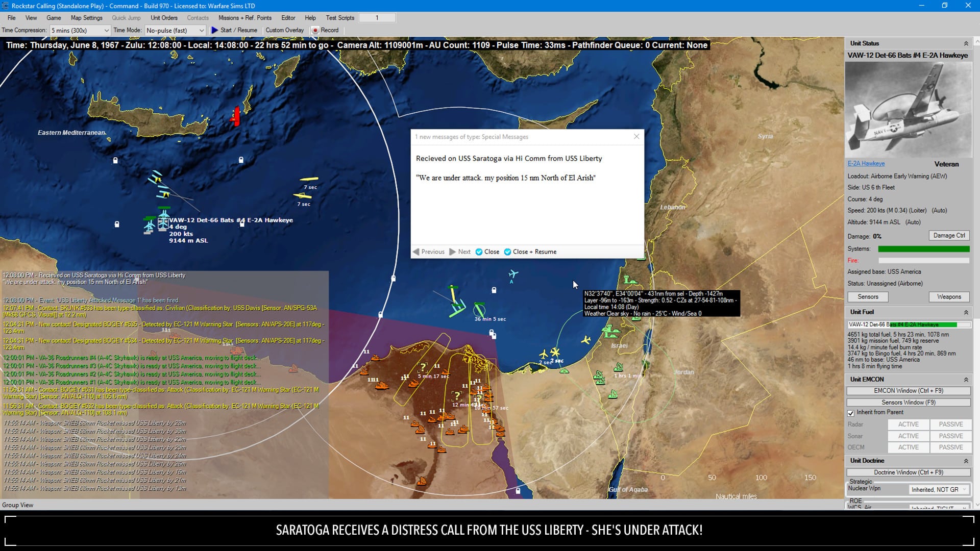The height and width of the screenshot is (551, 980).
Task: Select the Doctrine Window Ctrl+F9 icon
Action: 908,472
